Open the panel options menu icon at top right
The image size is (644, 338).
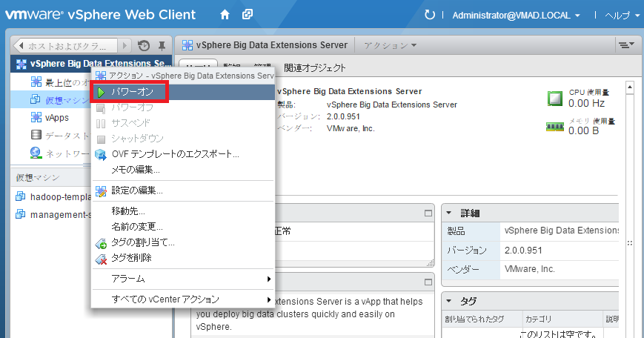[x=626, y=45]
